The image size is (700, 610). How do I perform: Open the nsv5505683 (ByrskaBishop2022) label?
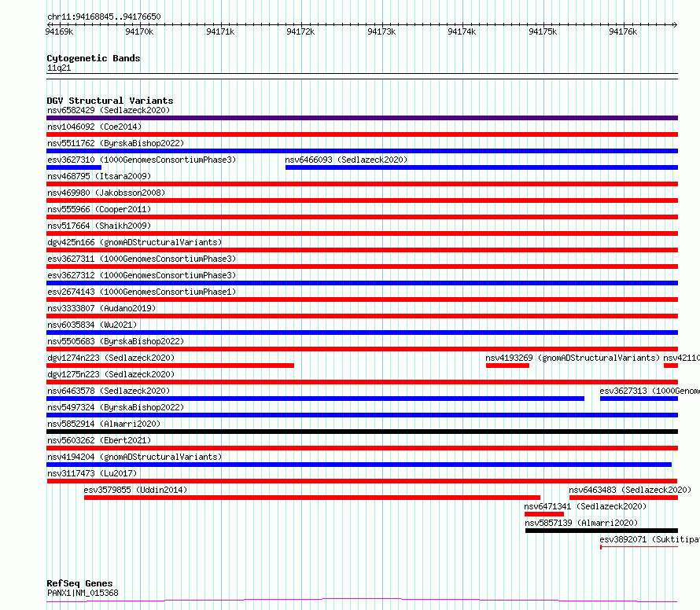(x=116, y=341)
